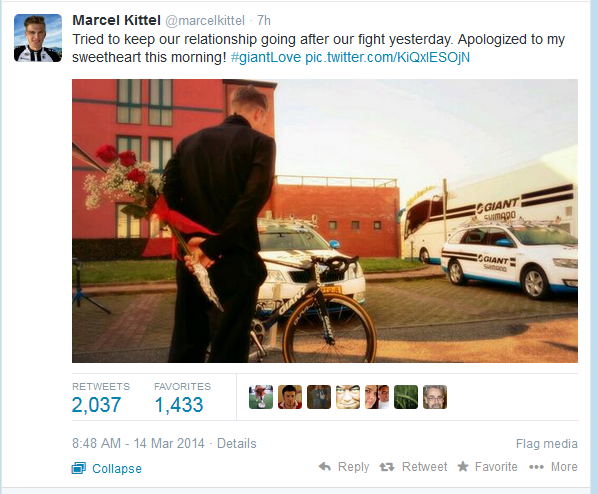Click the first retweeter avatar with the soccer field
Viewport: 598px width, 494px height.
click(261, 397)
